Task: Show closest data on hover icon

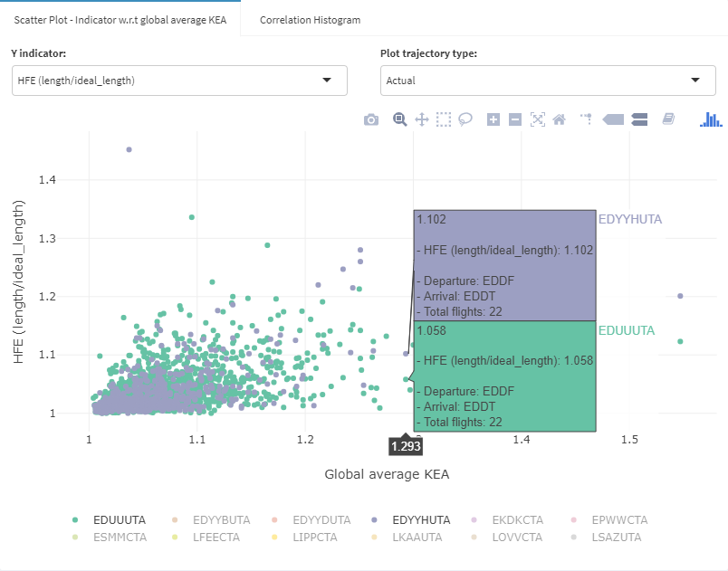Action: [613, 119]
